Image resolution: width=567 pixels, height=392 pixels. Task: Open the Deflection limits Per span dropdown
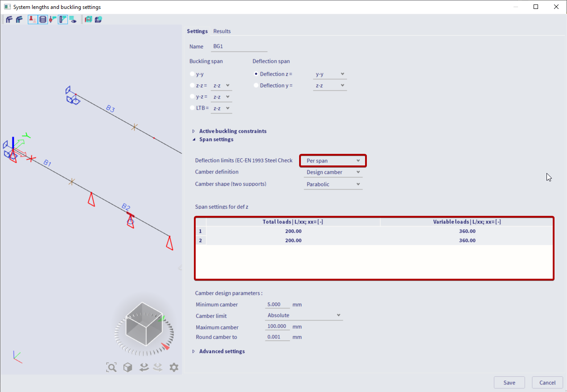[x=333, y=161]
